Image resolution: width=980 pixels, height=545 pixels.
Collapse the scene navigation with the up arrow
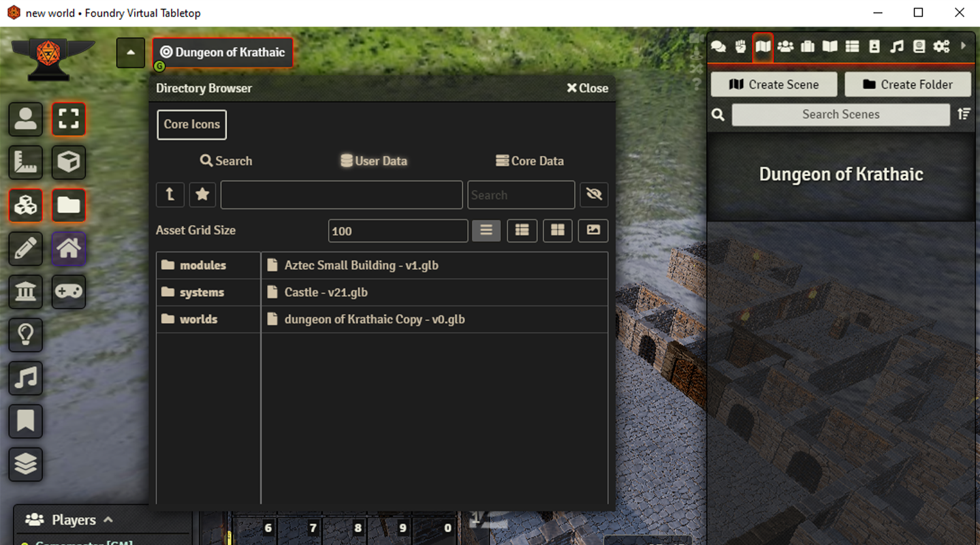[x=130, y=52]
